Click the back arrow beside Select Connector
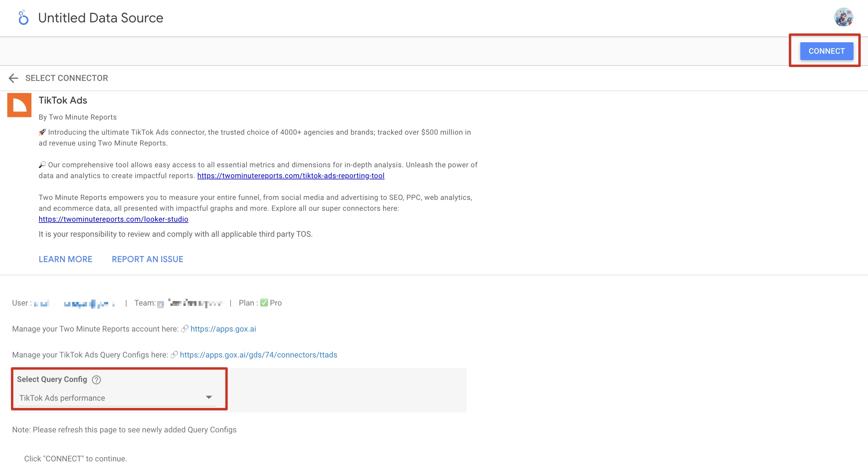The width and height of the screenshot is (868, 468). (x=14, y=78)
